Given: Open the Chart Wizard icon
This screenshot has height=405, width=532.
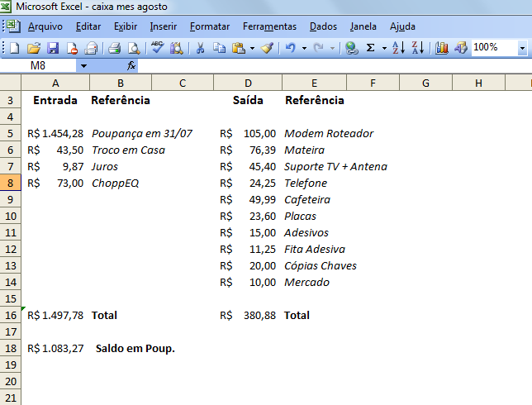Looking at the screenshot, I should (x=442, y=48).
